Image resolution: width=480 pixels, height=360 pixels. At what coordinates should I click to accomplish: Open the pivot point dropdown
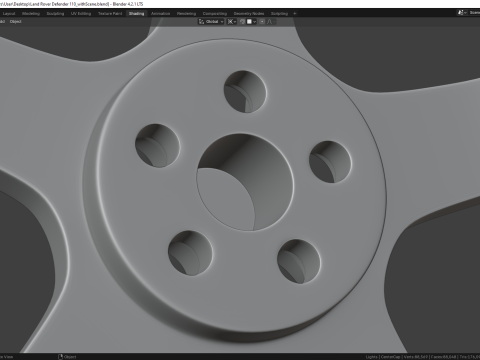232,22
